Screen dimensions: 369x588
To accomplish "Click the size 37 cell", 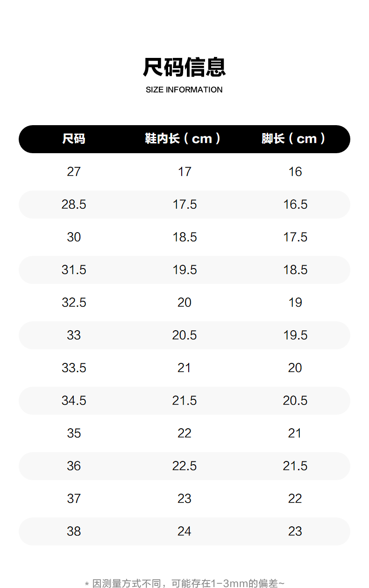I will (x=74, y=499).
